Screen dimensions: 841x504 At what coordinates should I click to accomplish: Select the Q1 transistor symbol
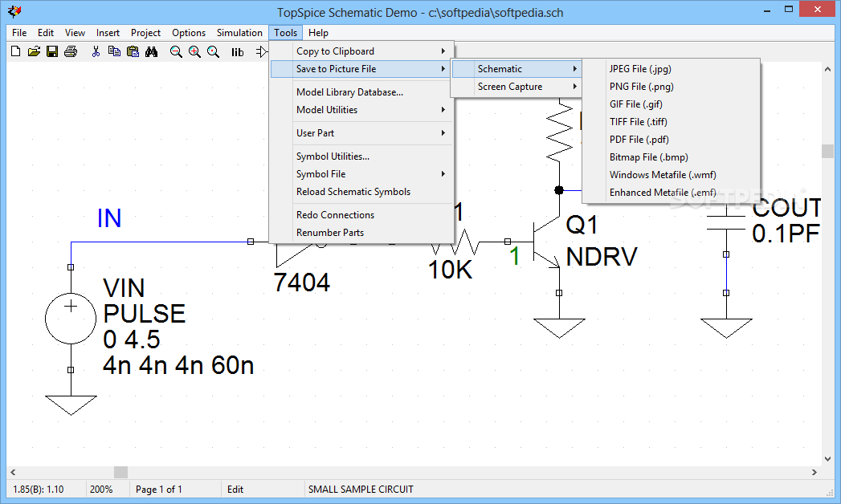[x=546, y=242]
